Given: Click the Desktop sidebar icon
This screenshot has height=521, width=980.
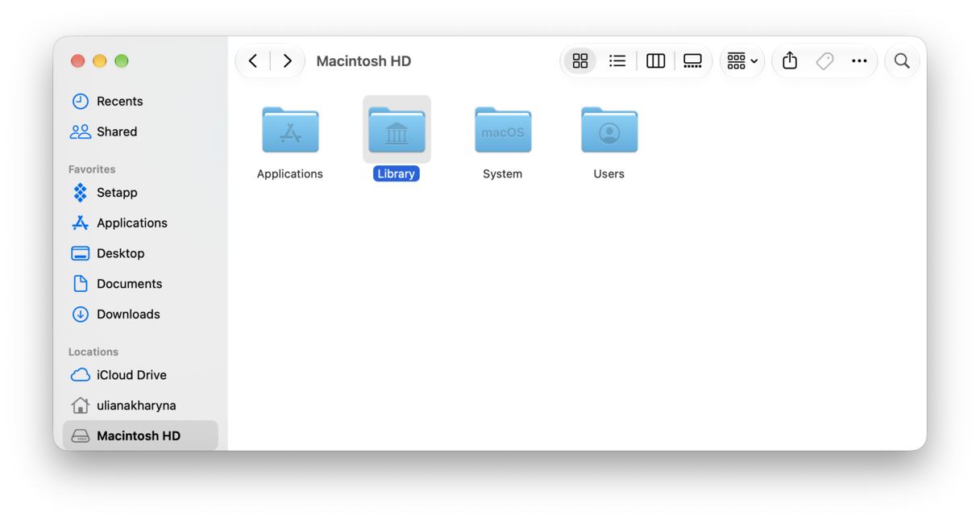Looking at the screenshot, I should point(81,253).
